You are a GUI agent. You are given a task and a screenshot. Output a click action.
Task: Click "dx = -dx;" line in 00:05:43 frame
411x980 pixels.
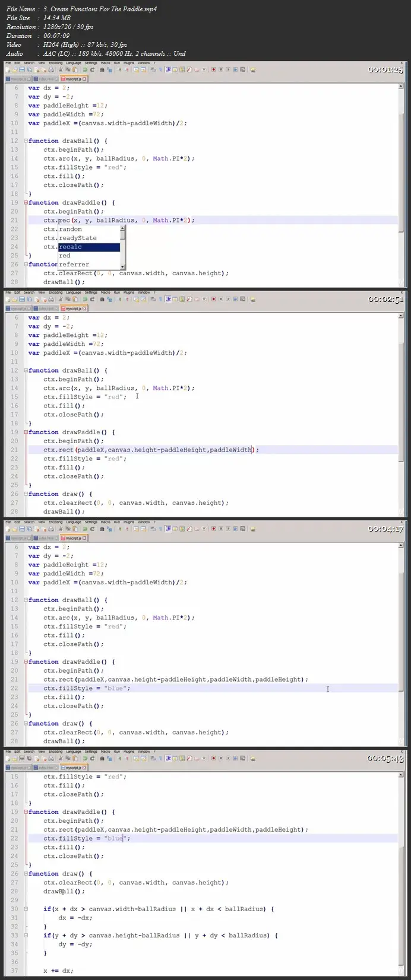pos(75,918)
